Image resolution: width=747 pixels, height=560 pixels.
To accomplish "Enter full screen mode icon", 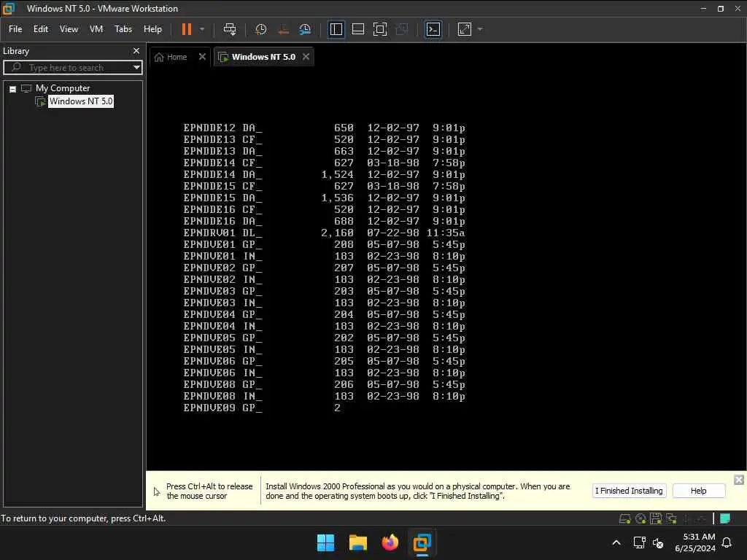I will click(379, 29).
